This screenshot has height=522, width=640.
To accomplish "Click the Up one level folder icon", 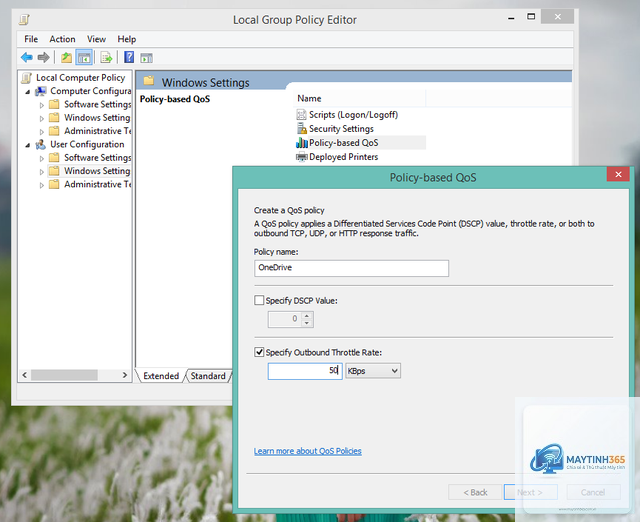I will point(66,58).
